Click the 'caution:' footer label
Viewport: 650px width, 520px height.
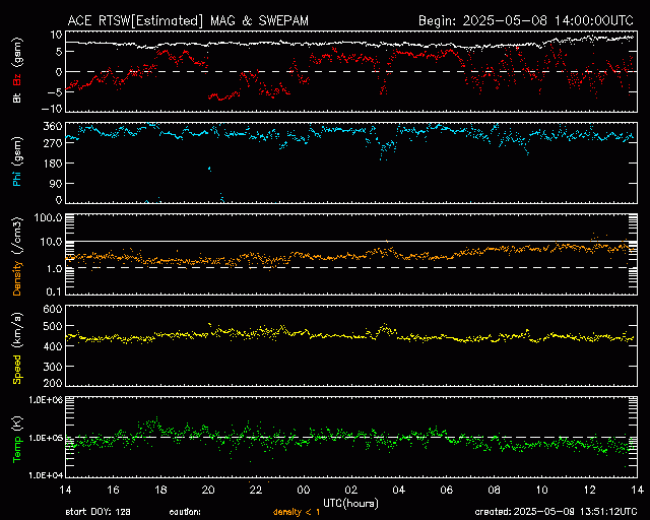click(185, 513)
